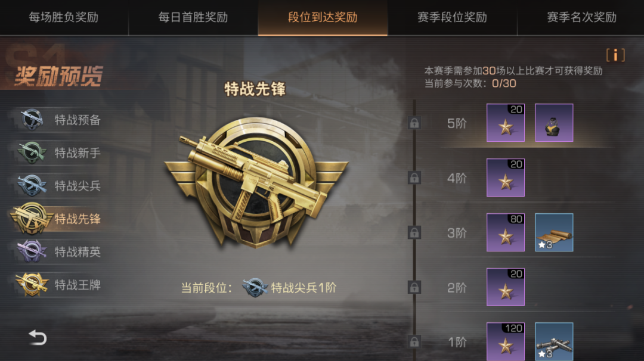The width and height of the screenshot is (644, 361).
Task: Tap the 1阶 weapon parts reward
Action: [553, 341]
